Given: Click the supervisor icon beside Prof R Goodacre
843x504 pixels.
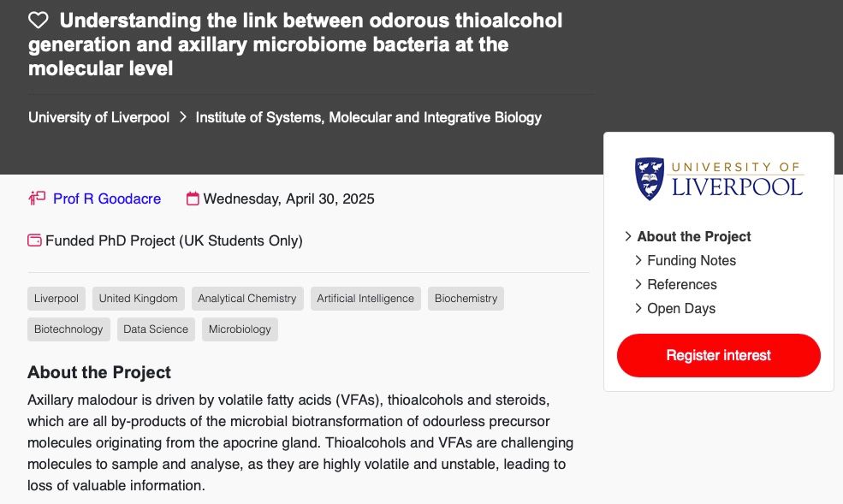Looking at the screenshot, I should pos(37,199).
